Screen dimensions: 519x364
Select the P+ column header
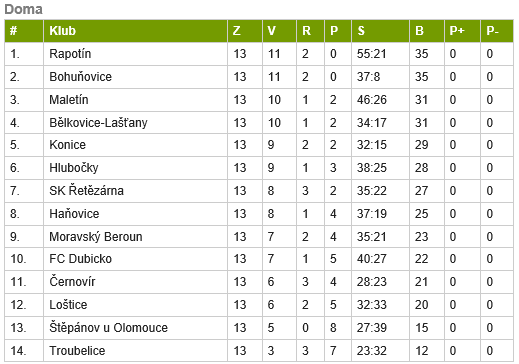click(x=457, y=31)
